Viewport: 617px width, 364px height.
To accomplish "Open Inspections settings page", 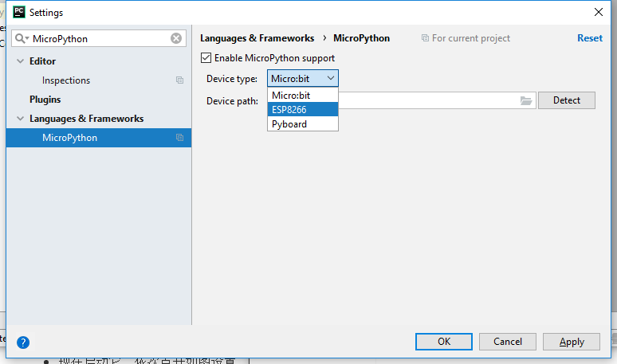I will [x=66, y=80].
